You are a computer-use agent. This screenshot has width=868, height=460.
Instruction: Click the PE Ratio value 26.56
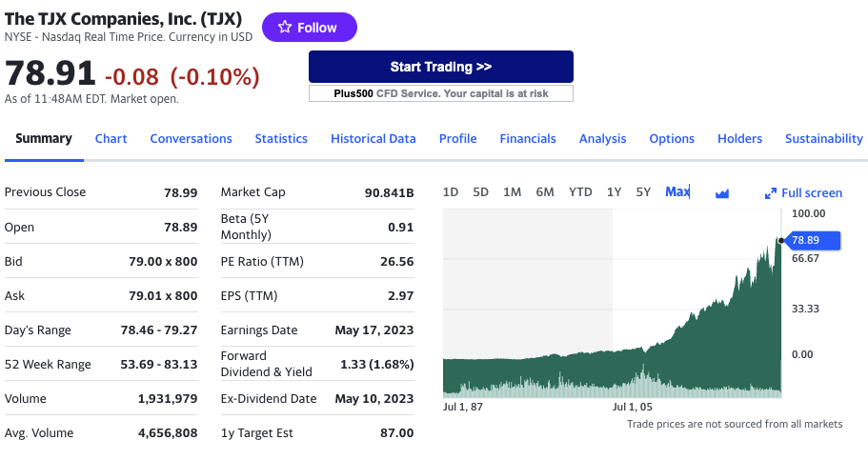(x=397, y=261)
